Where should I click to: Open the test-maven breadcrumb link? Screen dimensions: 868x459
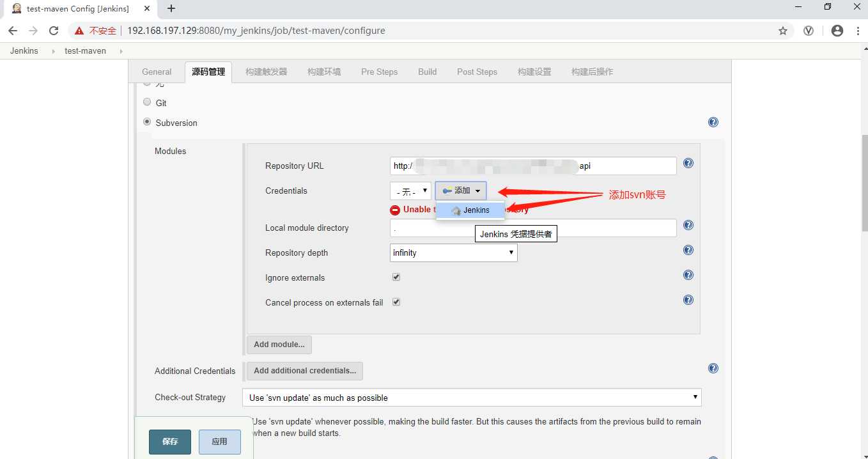86,51
